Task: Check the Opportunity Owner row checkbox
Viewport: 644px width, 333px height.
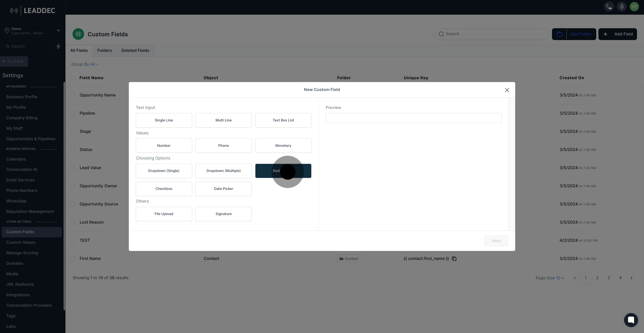Action: coord(73,186)
